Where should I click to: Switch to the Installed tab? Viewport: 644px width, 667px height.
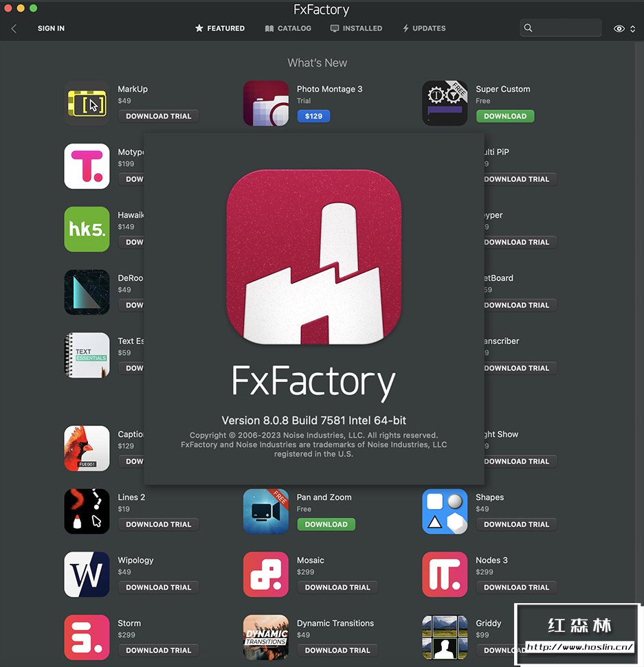coord(356,28)
